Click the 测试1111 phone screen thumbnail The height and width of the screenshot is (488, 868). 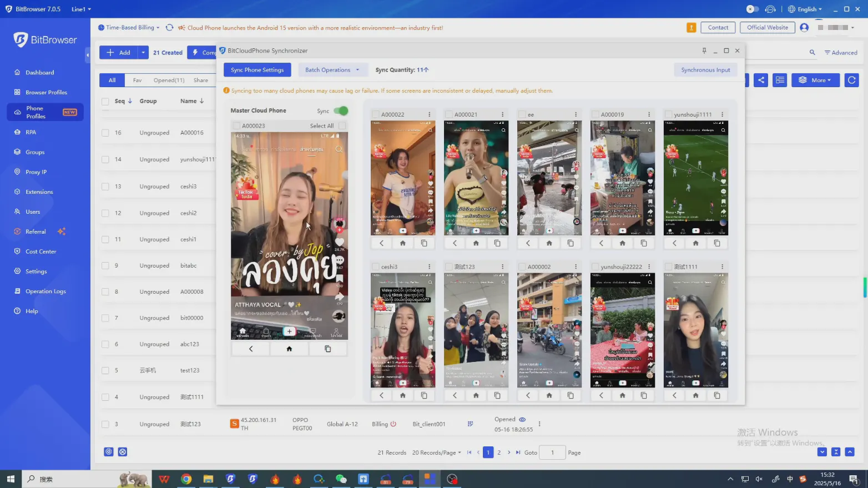[695, 330]
